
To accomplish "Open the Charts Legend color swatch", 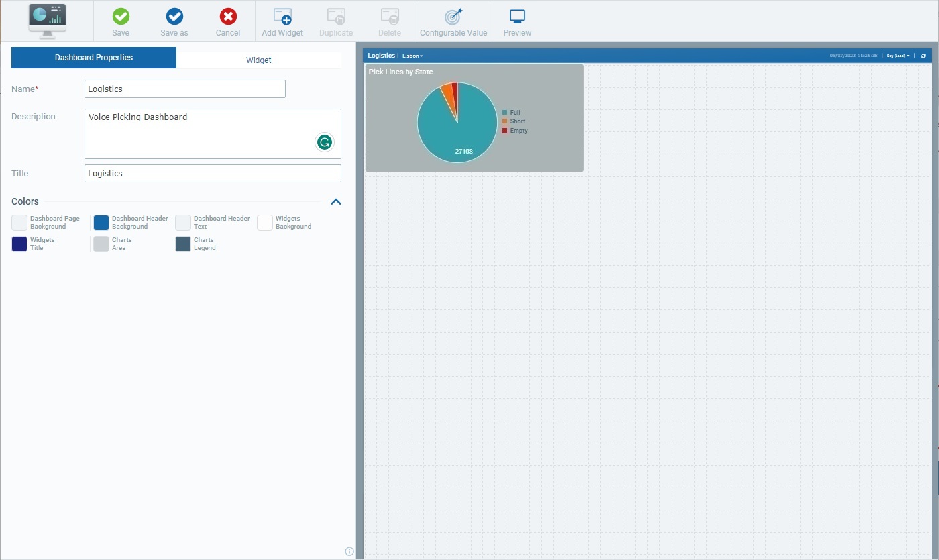I will [x=183, y=244].
